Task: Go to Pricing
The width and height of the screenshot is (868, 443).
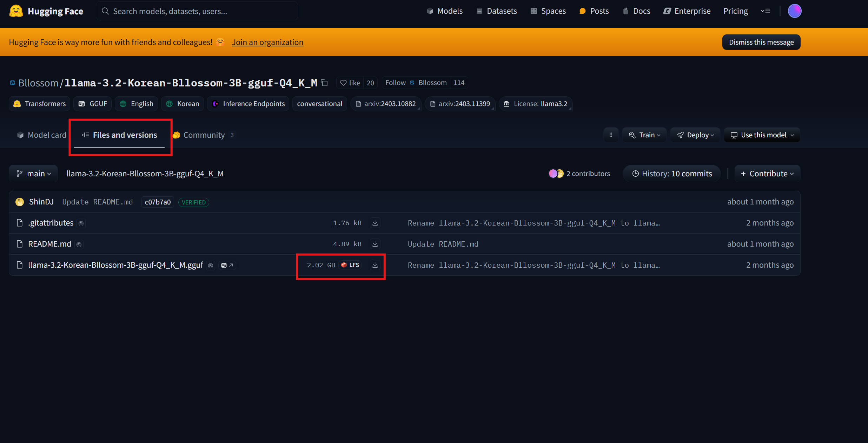Action: tap(735, 11)
